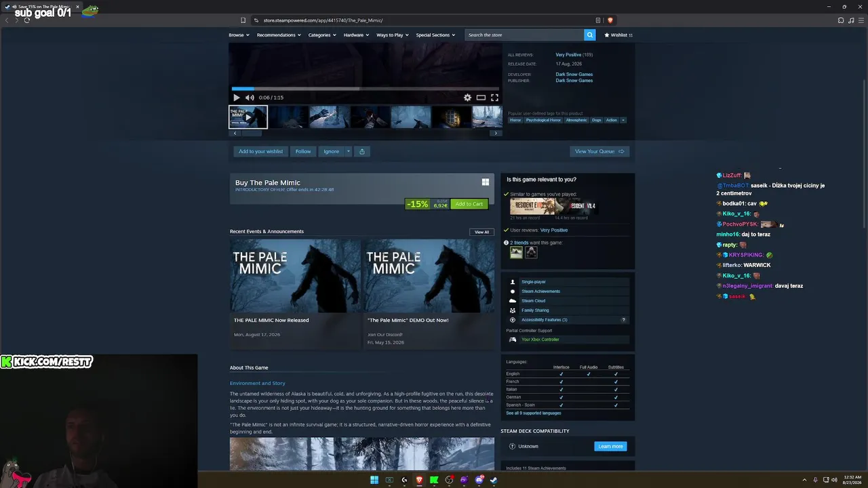Open Steam Achievements feature link
Screen dimensions: 868x488
pos(540,291)
